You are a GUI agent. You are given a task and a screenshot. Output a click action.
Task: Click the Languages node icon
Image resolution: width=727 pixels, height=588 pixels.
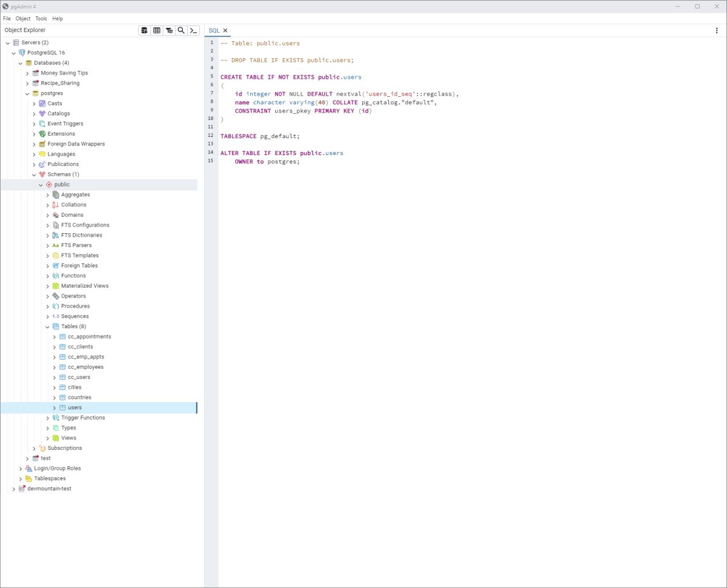42,154
